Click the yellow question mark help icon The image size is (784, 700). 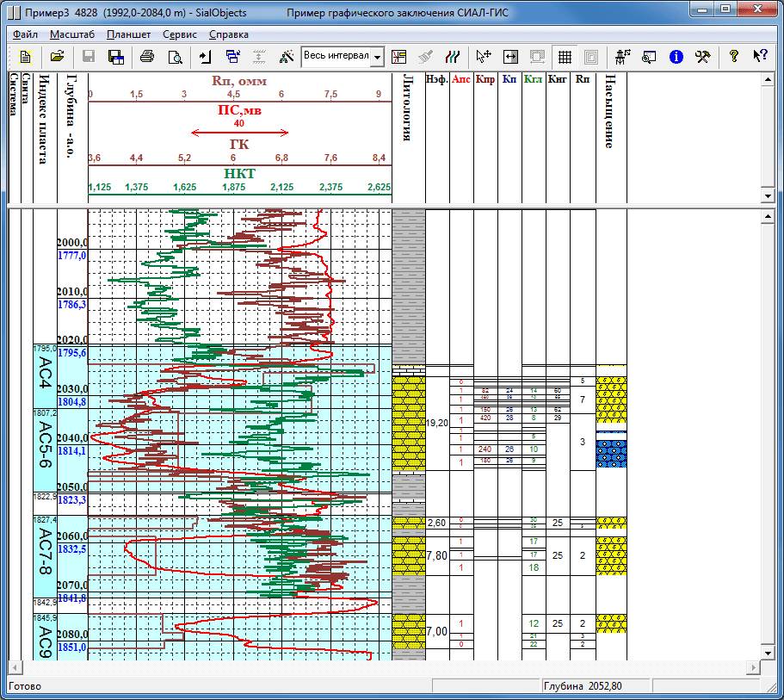click(734, 57)
